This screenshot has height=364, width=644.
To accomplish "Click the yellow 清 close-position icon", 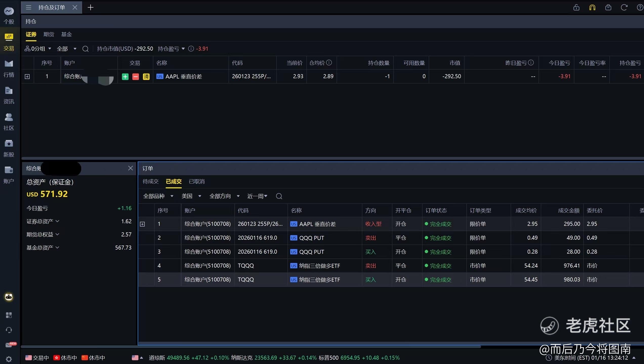I will coord(146,76).
